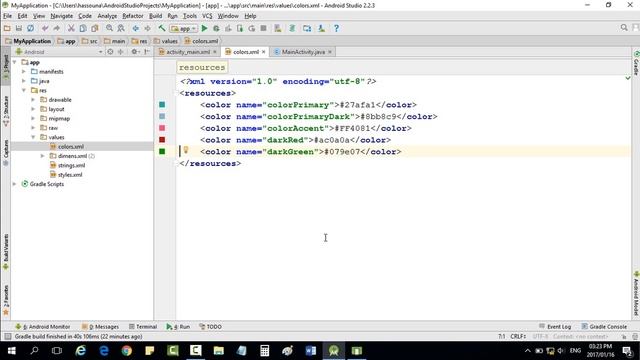
Task: Click the values breadcrumb in navigation bar
Action: tap(166, 41)
